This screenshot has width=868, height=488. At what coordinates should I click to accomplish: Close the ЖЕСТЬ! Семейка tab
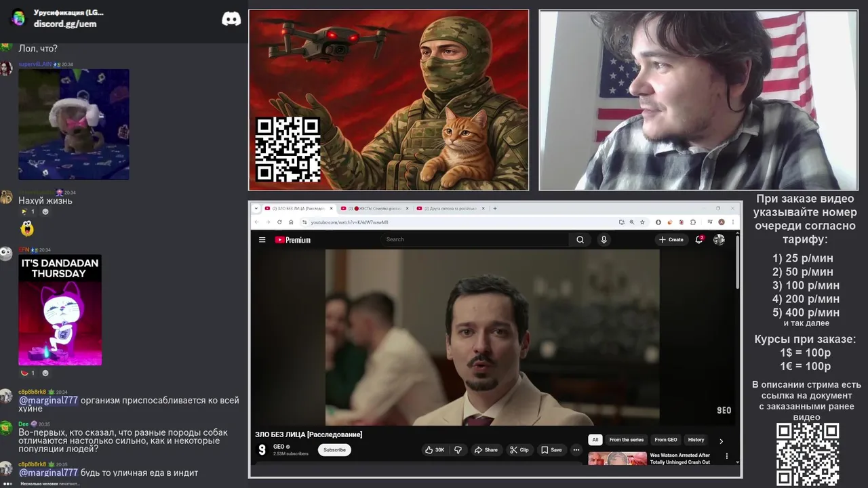pos(406,208)
